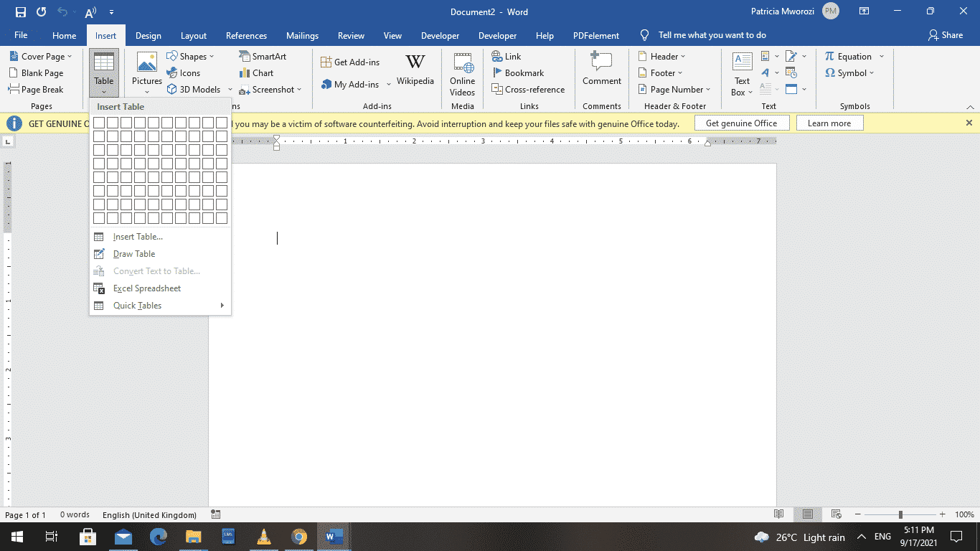Insert a new Comment

[601, 72]
